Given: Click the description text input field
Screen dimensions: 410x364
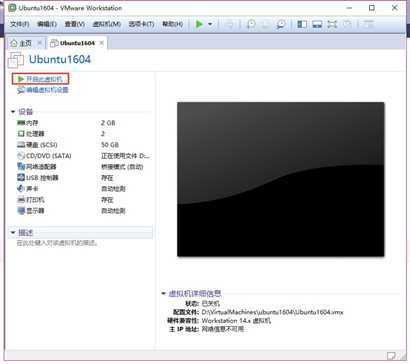Looking at the screenshot, I should [x=80, y=243].
